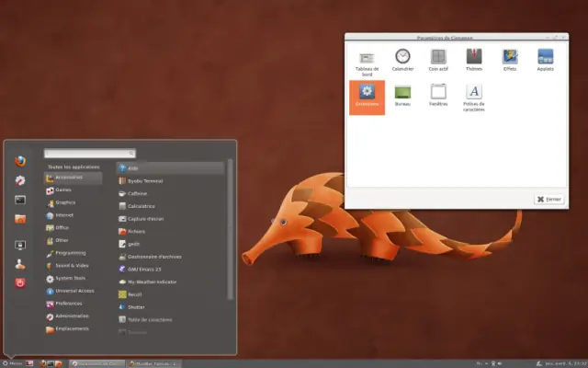Open the highlighted Extensions settings
This screenshot has height=368, width=588.
click(367, 98)
